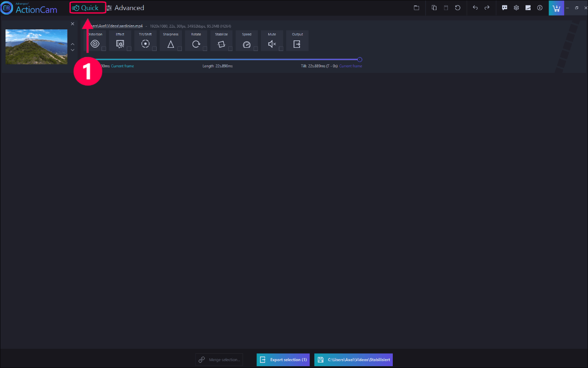Open the settings gear icon

coord(516,8)
